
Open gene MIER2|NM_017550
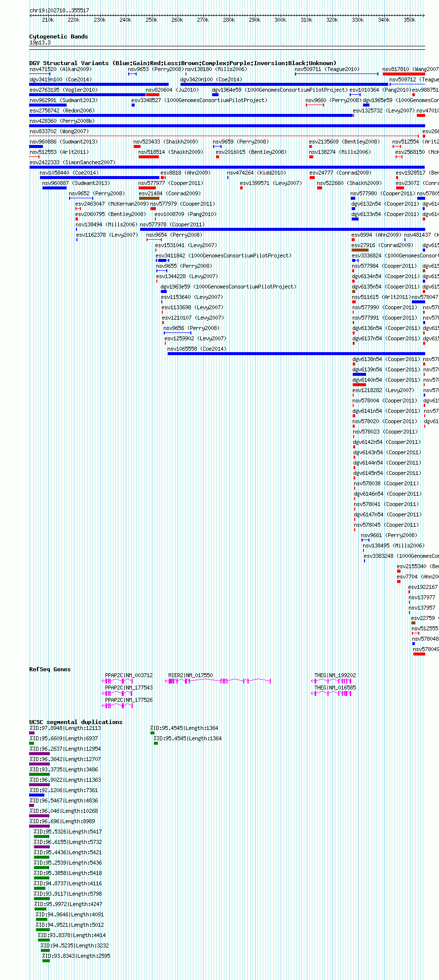point(190,675)
